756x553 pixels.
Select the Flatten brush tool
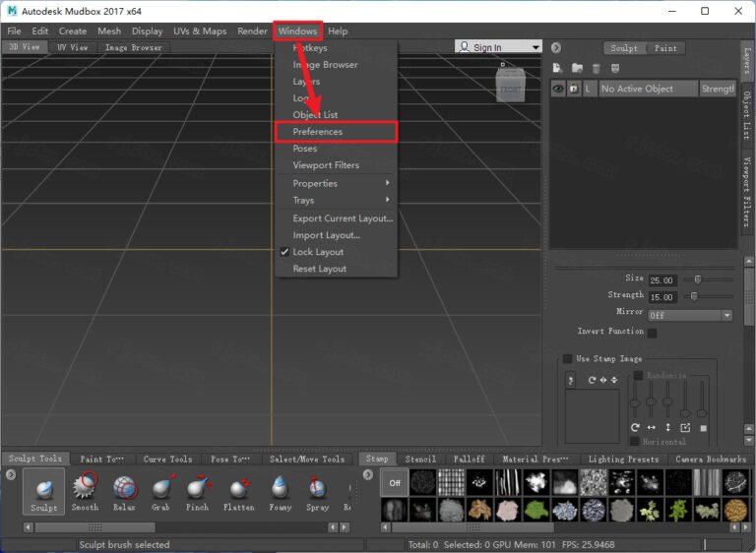tap(238, 491)
